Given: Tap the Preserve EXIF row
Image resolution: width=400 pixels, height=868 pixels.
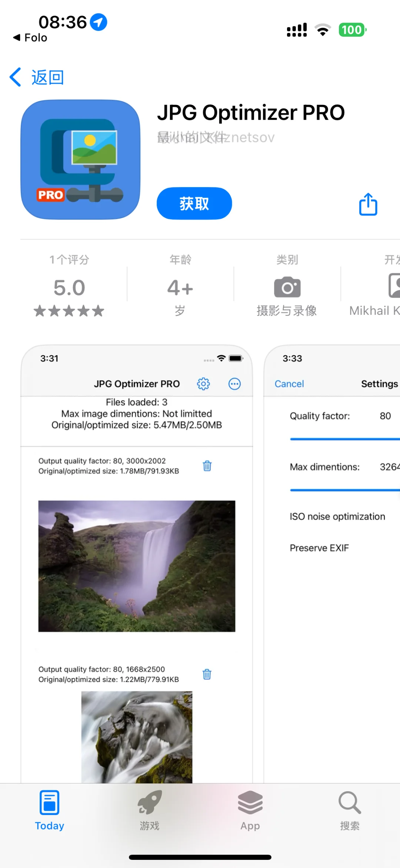Looking at the screenshot, I should point(319,548).
